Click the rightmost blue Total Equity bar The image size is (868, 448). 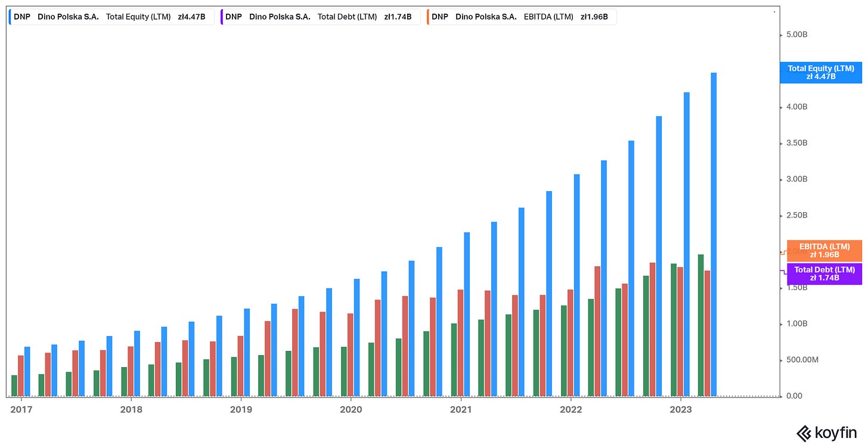[x=714, y=234]
